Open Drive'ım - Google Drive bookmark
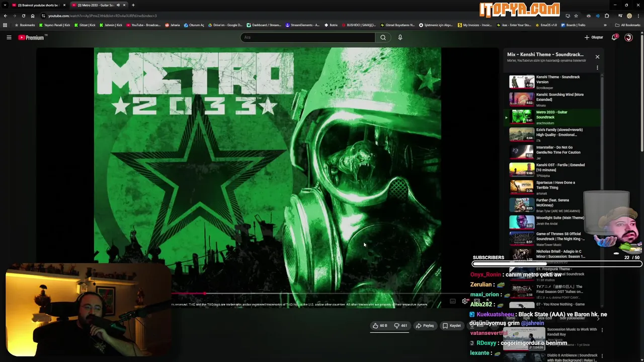This screenshot has height=362, width=644. point(225,25)
